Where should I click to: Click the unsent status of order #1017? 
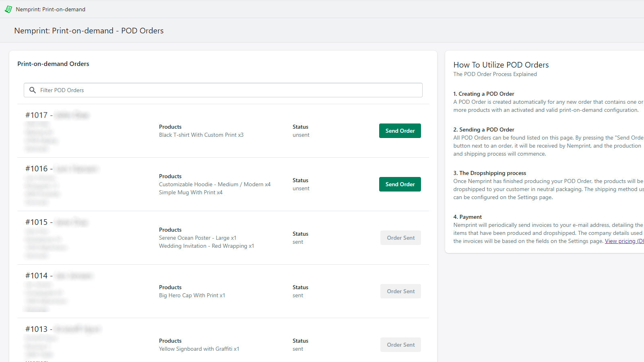(301, 135)
